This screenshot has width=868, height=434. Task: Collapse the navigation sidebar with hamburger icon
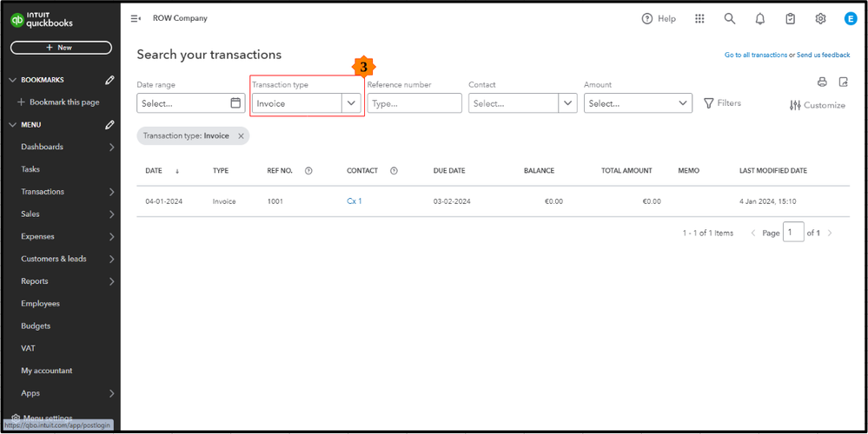pyautogui.click(x=136, y=18)
